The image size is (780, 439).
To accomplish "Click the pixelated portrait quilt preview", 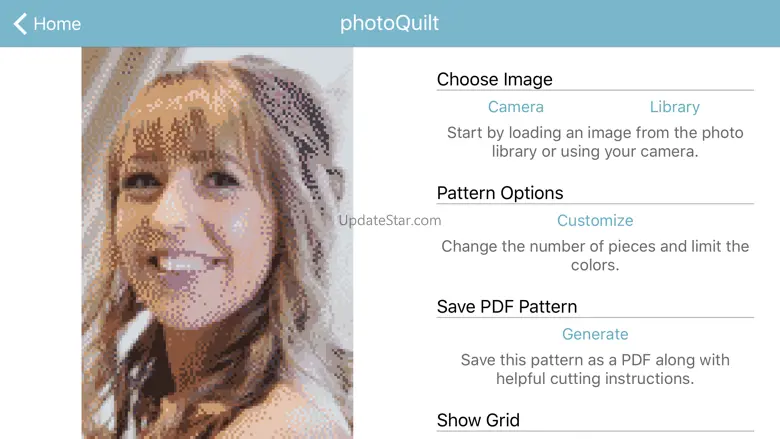I will coord(217,243).
